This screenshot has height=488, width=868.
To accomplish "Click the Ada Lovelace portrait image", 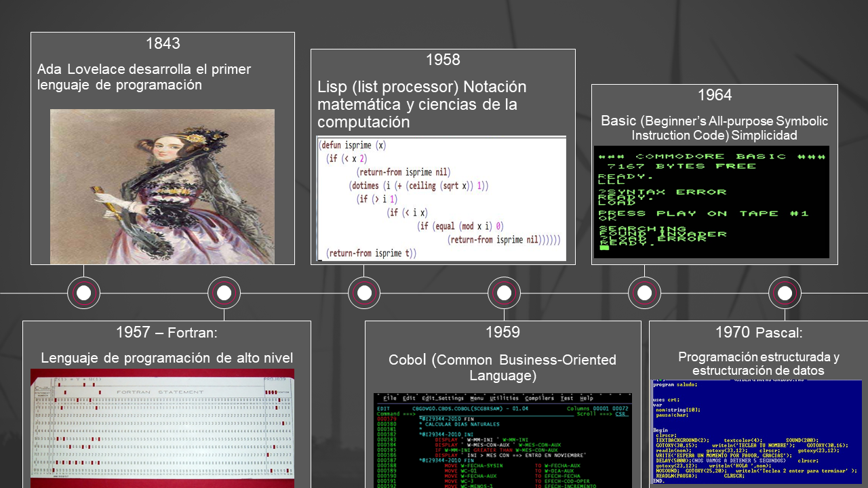I will coord(162,187).
